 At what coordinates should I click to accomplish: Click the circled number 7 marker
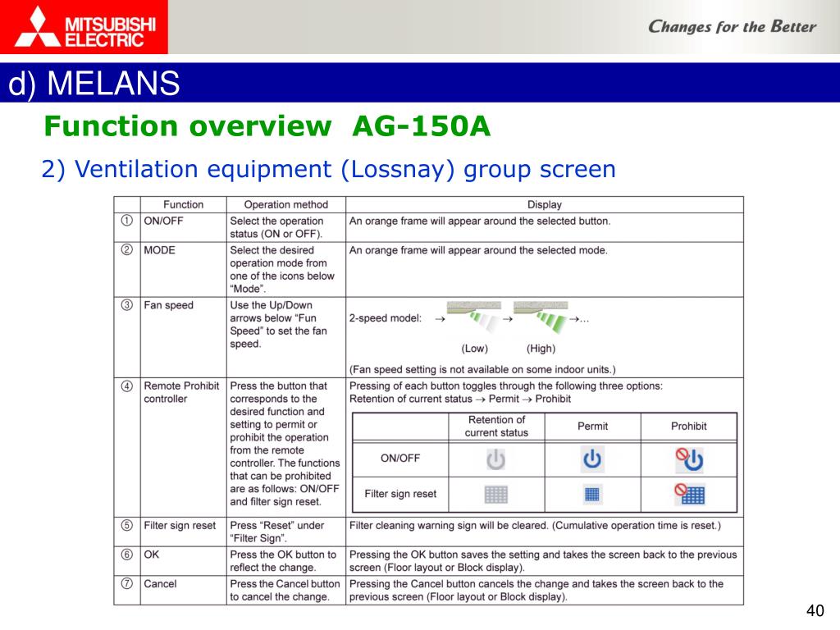click(127, 583)
